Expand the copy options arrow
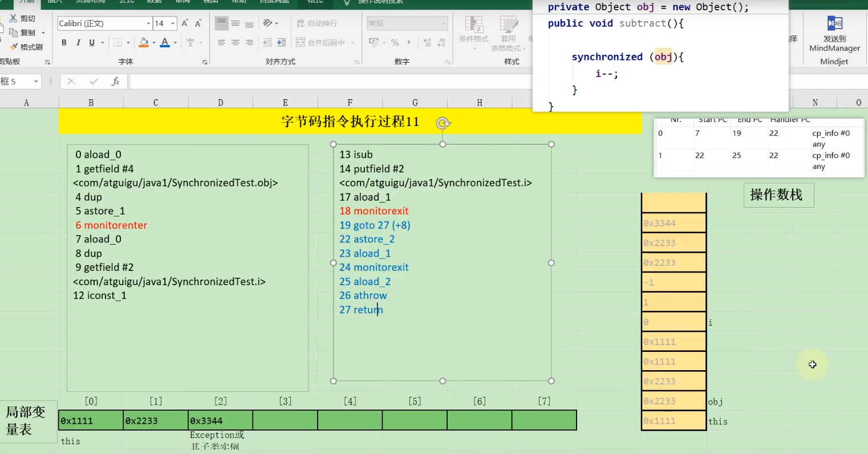Viewport: 868px width, 454px height. click(x=43, y=33)
